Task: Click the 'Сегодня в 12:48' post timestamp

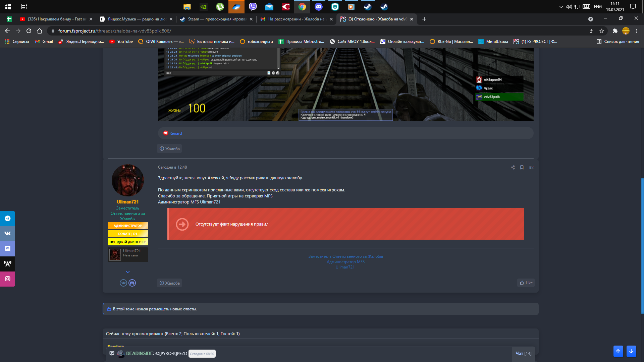Action: pyautogui.click(x=172, y=167)
